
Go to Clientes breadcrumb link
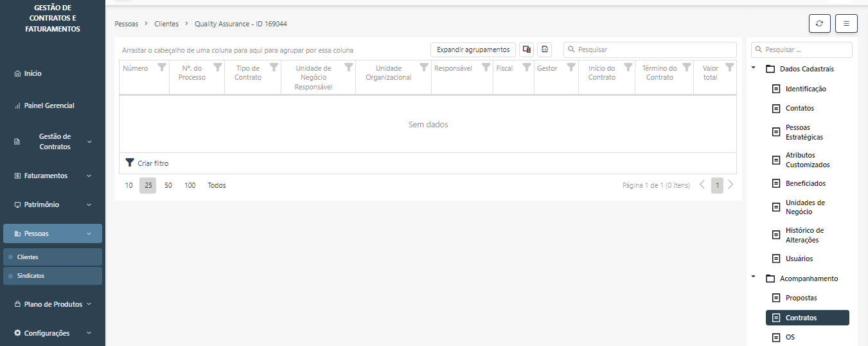tap(166, 24)
